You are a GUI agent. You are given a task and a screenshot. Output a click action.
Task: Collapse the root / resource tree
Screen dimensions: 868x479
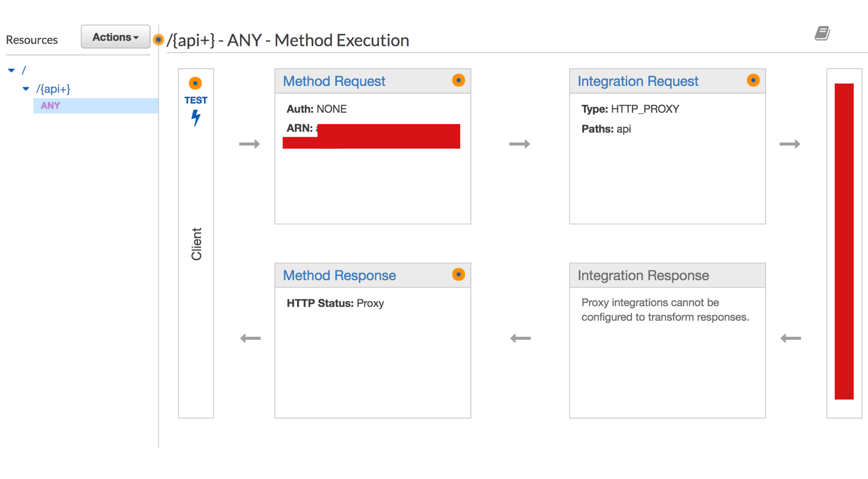[11, 70]
